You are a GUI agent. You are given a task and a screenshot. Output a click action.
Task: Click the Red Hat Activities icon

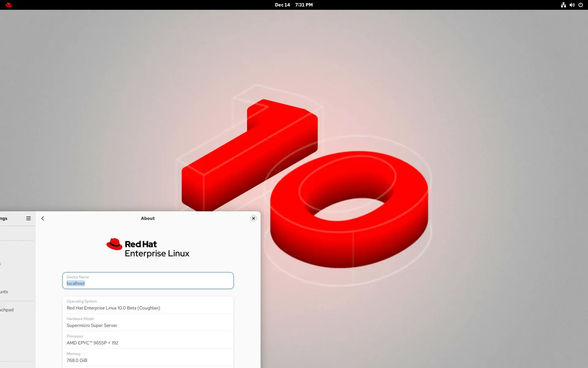(x=9, y=5)
